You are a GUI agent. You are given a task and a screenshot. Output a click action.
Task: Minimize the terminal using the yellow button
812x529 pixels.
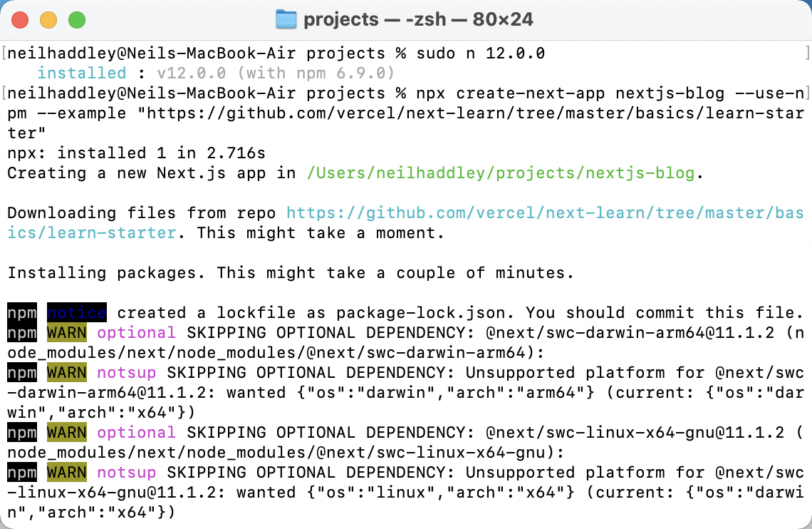coord(48,20)
